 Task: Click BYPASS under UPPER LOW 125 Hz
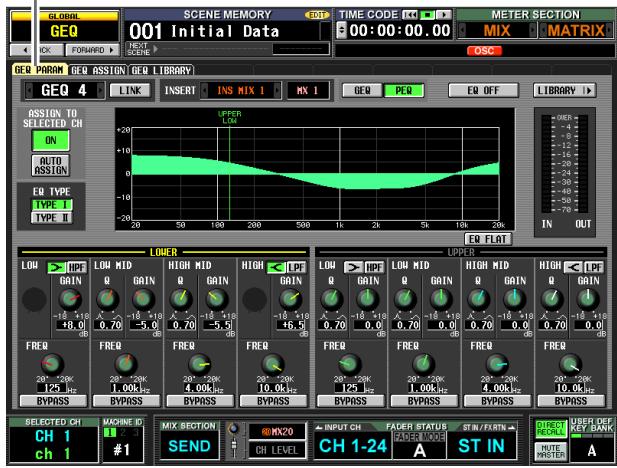coord(350,401)
